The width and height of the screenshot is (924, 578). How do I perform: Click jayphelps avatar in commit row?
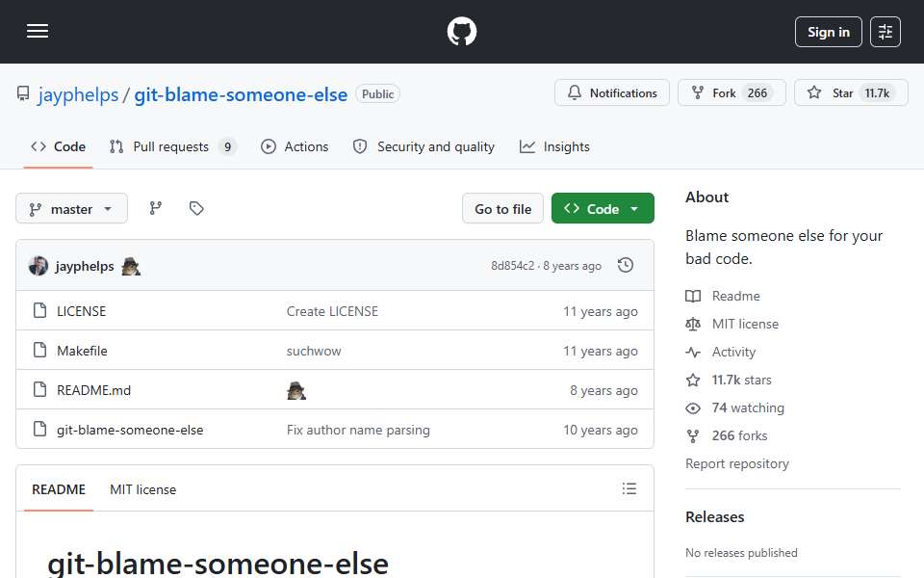pos(38,266)
